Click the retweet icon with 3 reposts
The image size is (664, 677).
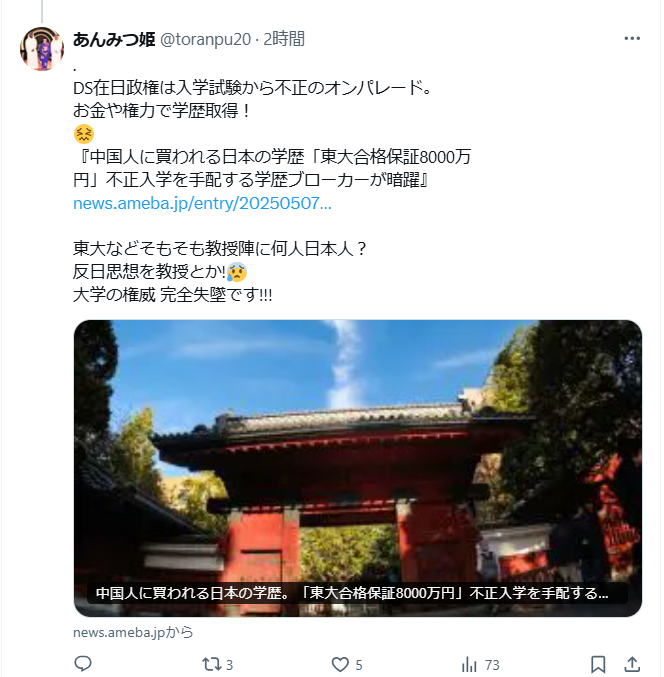(211, 664)
